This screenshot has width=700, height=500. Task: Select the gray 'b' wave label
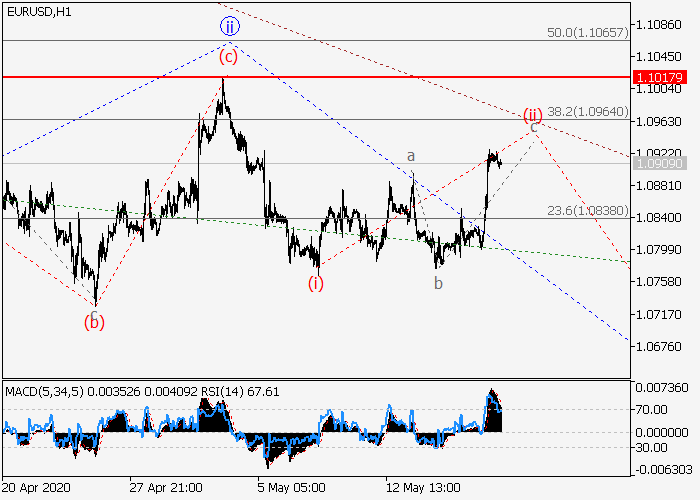[x=438, y=283]
